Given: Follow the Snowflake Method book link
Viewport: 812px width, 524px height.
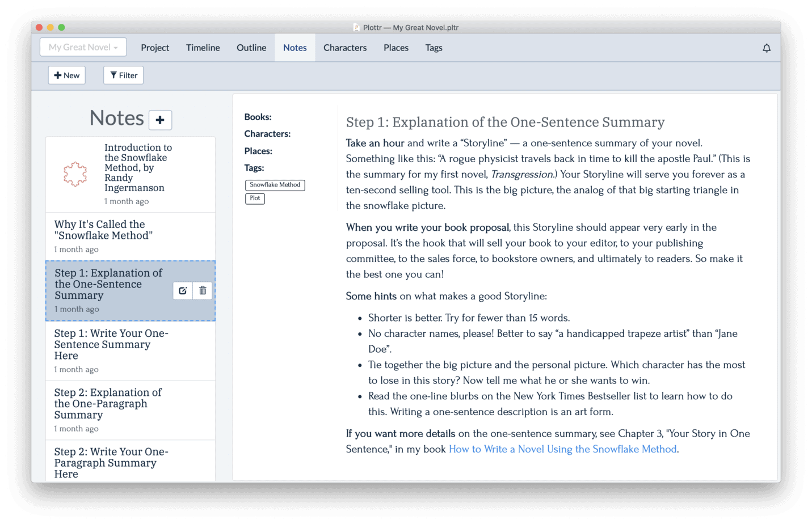Looking at the screenshot, I should (562, 449).
